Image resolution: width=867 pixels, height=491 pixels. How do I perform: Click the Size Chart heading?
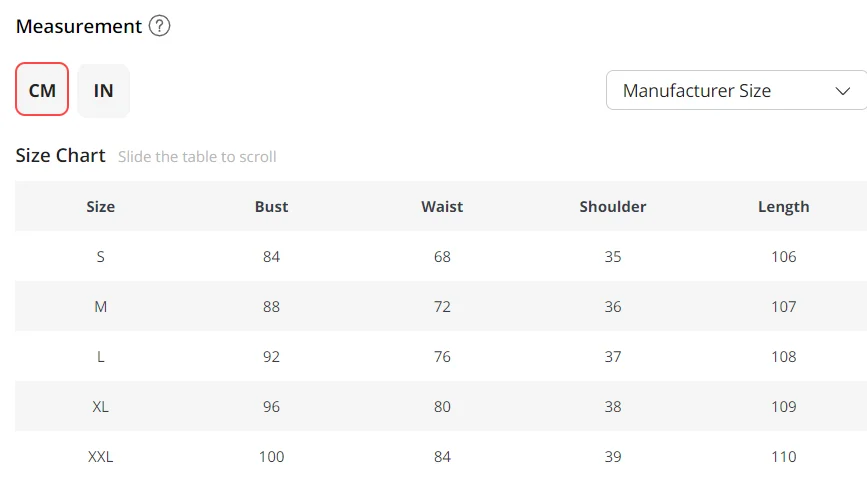[61, 156]
